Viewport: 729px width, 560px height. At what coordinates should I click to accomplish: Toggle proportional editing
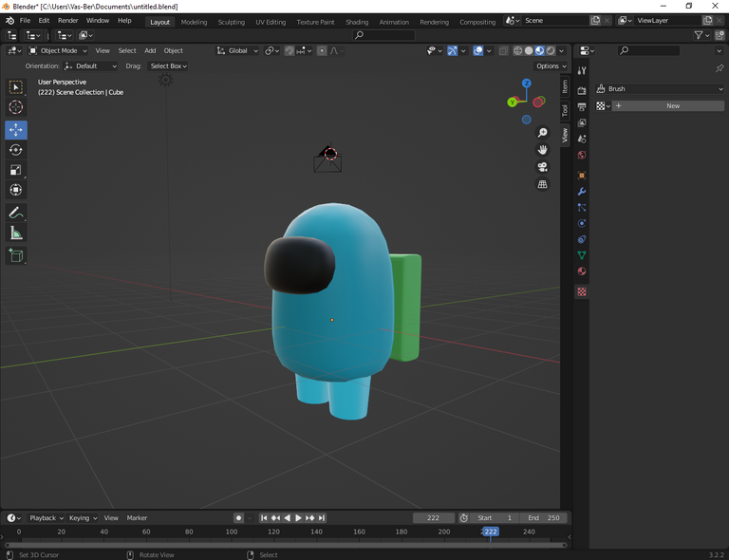pos(322,50)
